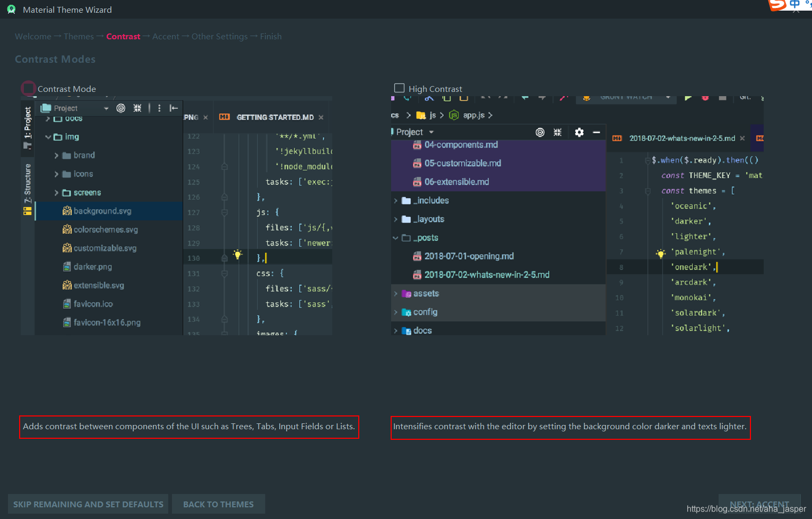Viewport: 812px width, 519px height.
Task: Click the locate target icon in left preview Project panel
Action: [x=121, y=108]
